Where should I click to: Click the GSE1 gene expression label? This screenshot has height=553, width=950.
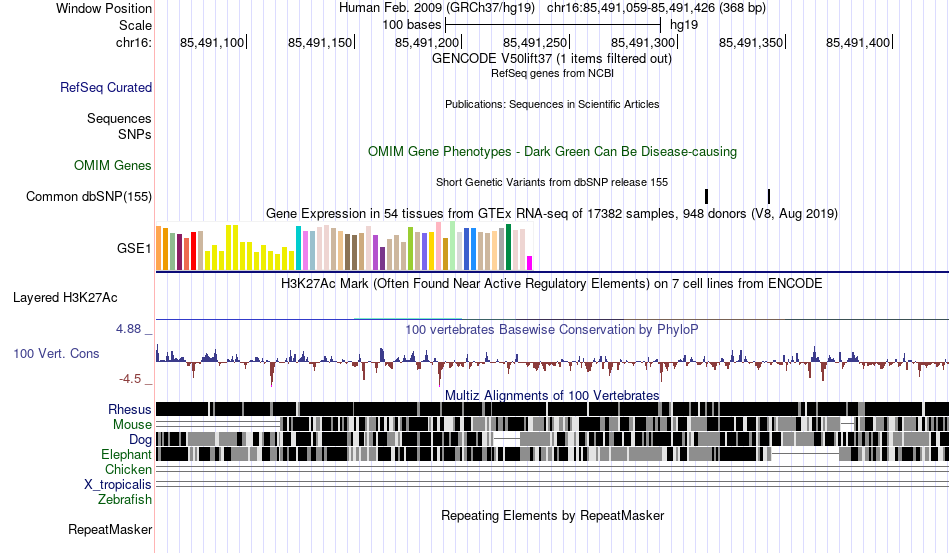(x=134, y=248)
